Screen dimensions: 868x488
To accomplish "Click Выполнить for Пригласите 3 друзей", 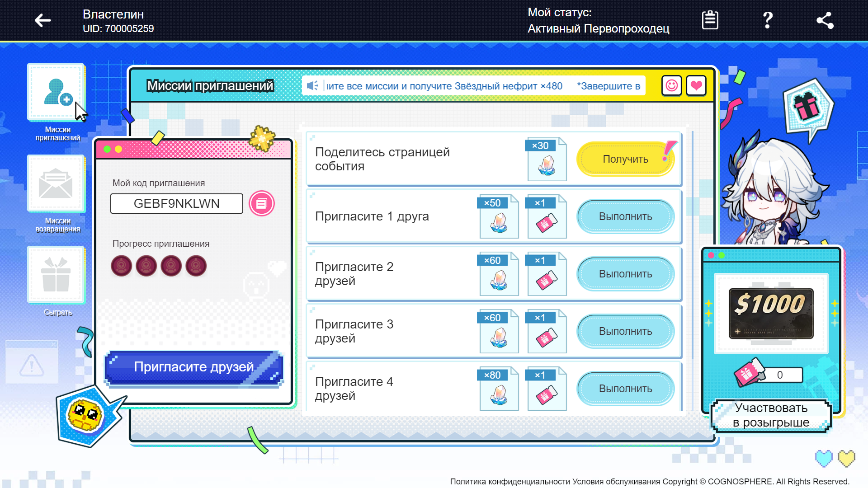I will pos(625,331).
